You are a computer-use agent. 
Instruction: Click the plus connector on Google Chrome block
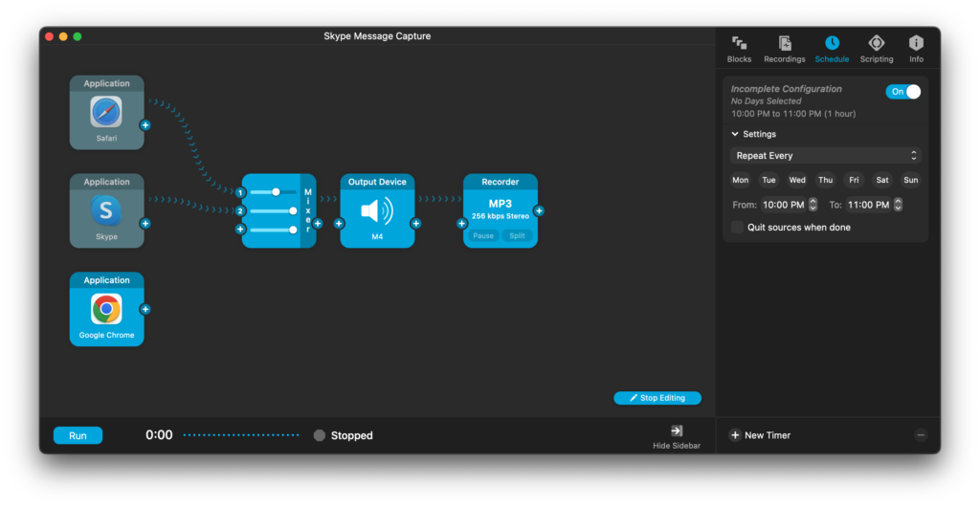tap(145, 309)
